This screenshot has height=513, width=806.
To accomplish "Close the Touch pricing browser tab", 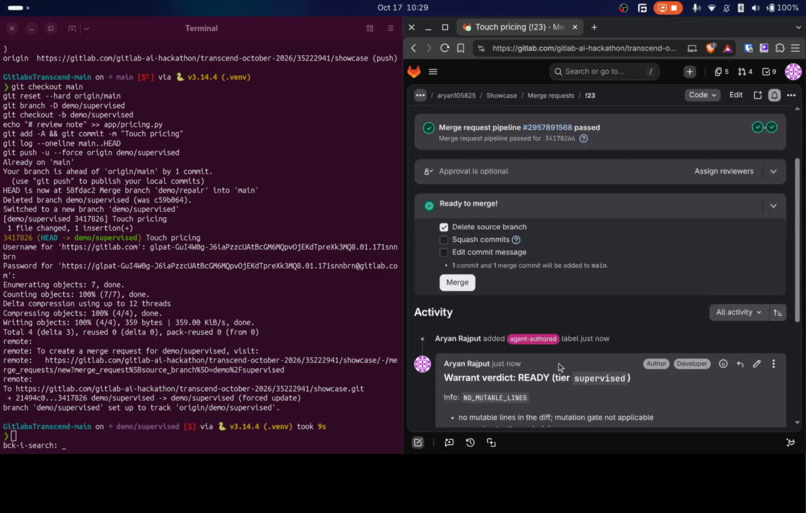I will click(575, 27).
